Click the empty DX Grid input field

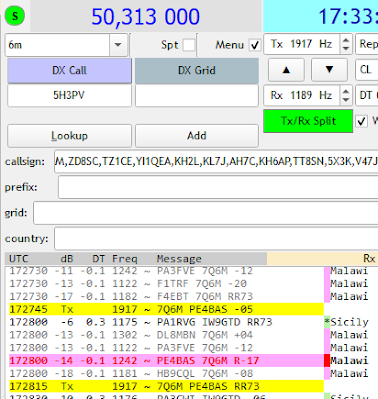pyautogui.click(x=197, y=95)
